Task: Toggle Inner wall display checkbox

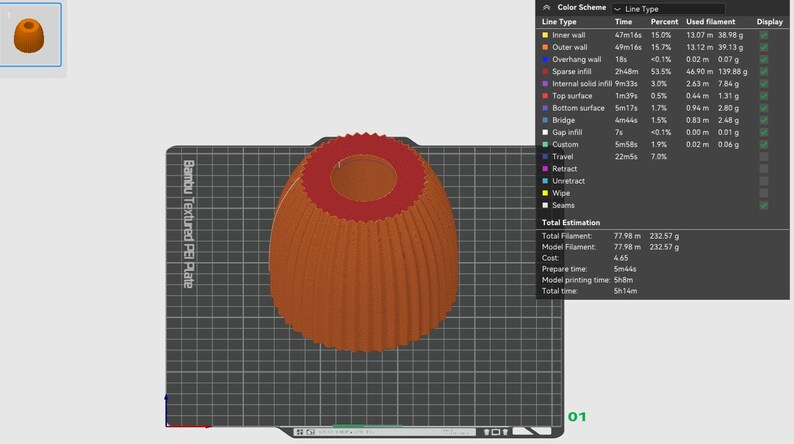Action: coord(764,35)
